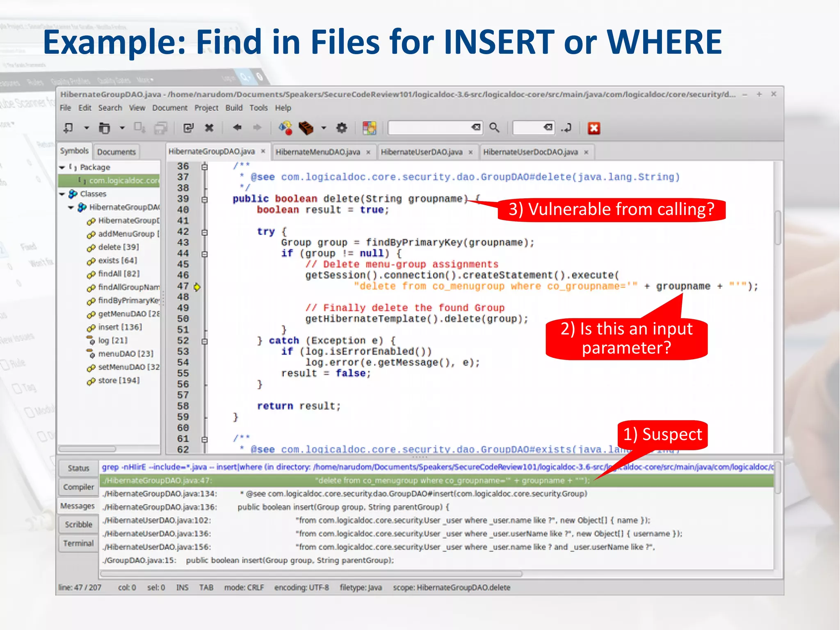Click the red quit icon in toolbar
The image size is (840, 630).
point(593,128)
